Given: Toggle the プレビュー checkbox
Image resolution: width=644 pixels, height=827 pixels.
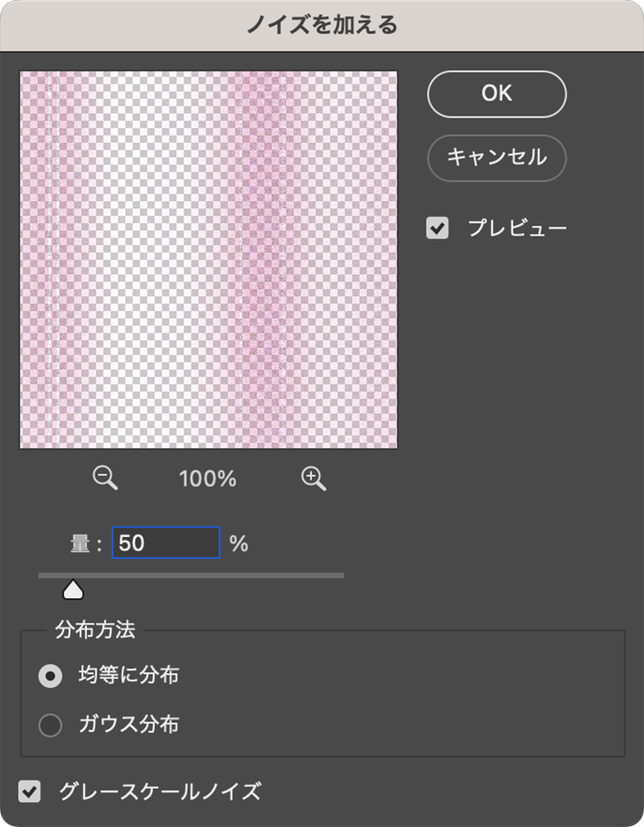Looking at the screenshot, I should (x=437, y=229).
